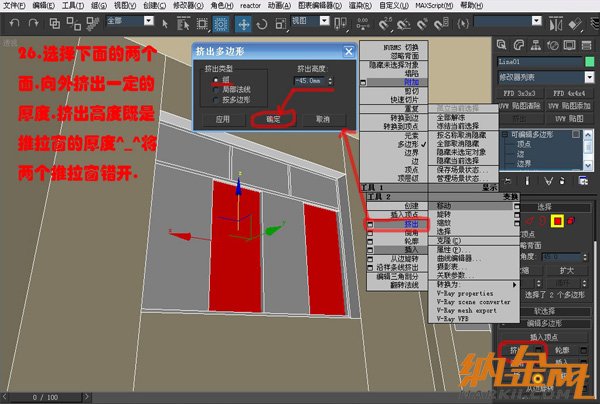This screenshot has width=600, height=404.
Task: Open the MAXScript(M) menu
Action: coord(434,5)
